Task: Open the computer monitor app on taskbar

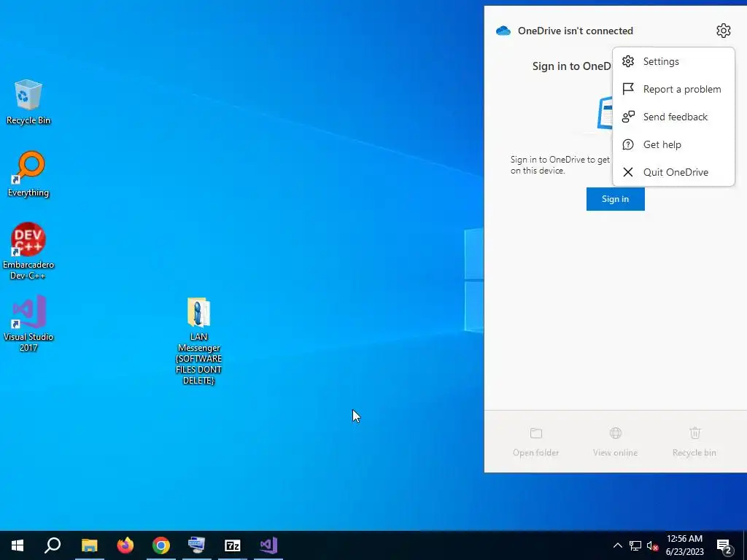Action: [197, 545]
